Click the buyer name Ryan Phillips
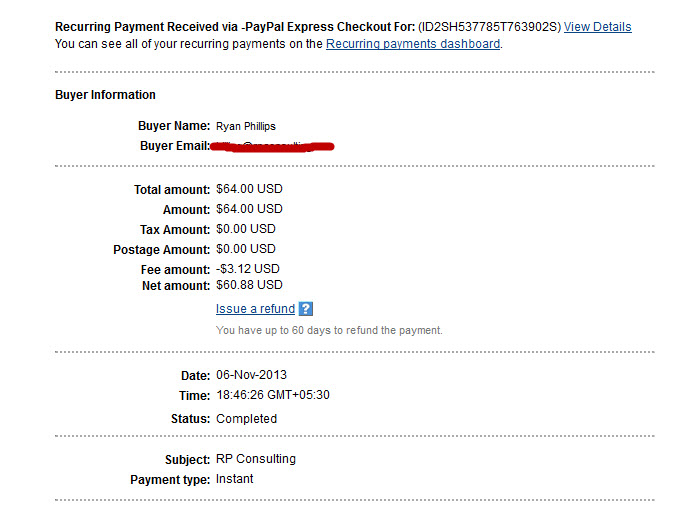 [246, 126]
